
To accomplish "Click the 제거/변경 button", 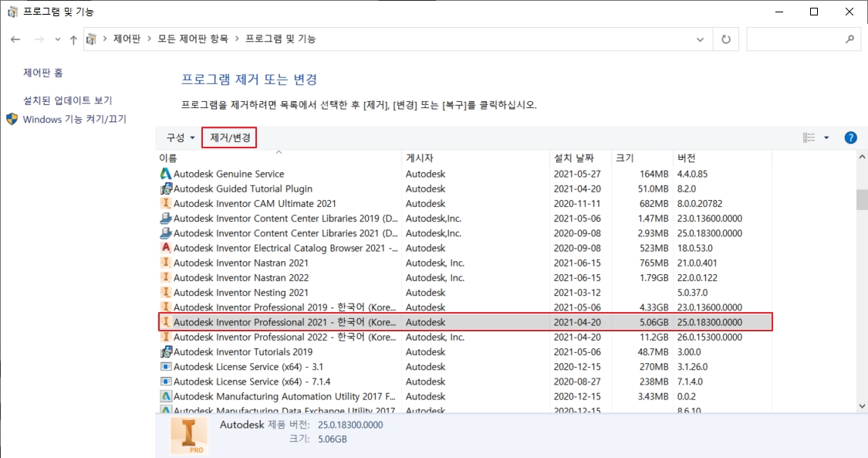I will coord(230,137).
